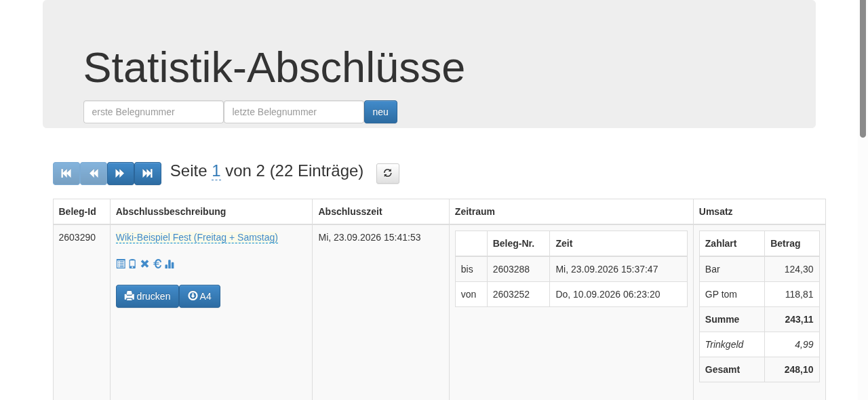
Task: Open the Wiki-Beispiel Fest description link
Action: pos(197,237)
